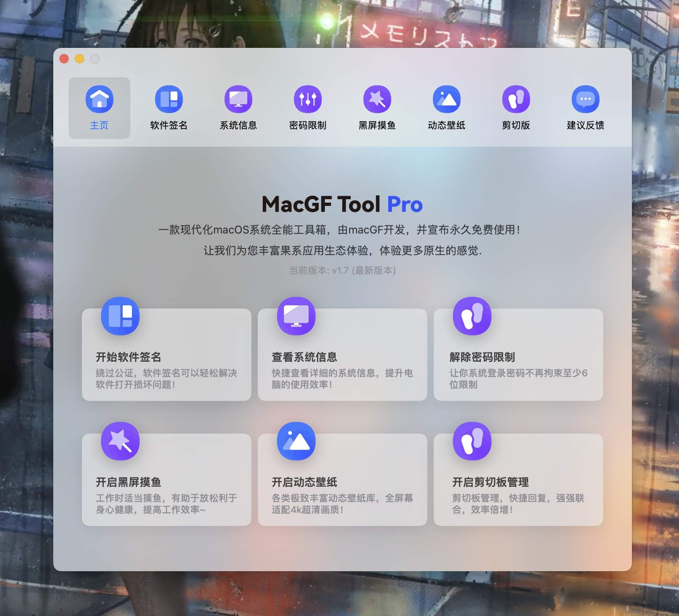Screen dimensions: 679x616
Task: Click the blue signing icon on 开始软件签名 card
Action: click(x=120, y=315)
